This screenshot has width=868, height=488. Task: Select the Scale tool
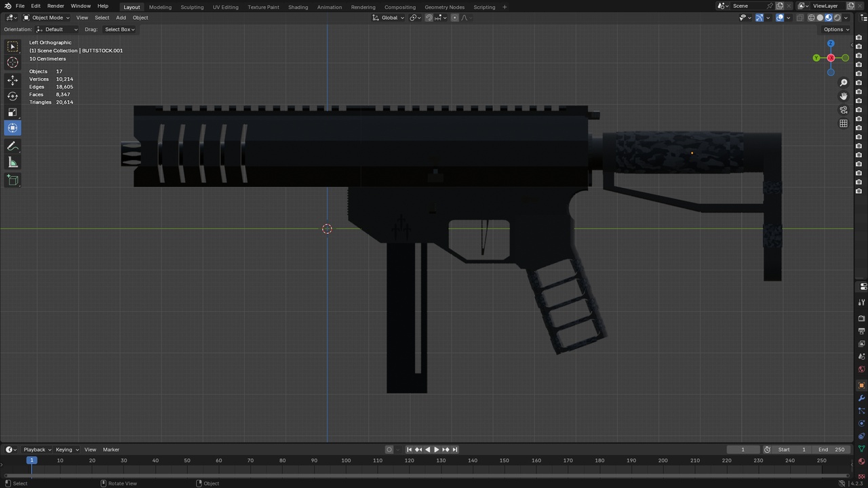[x=13, y=112]
